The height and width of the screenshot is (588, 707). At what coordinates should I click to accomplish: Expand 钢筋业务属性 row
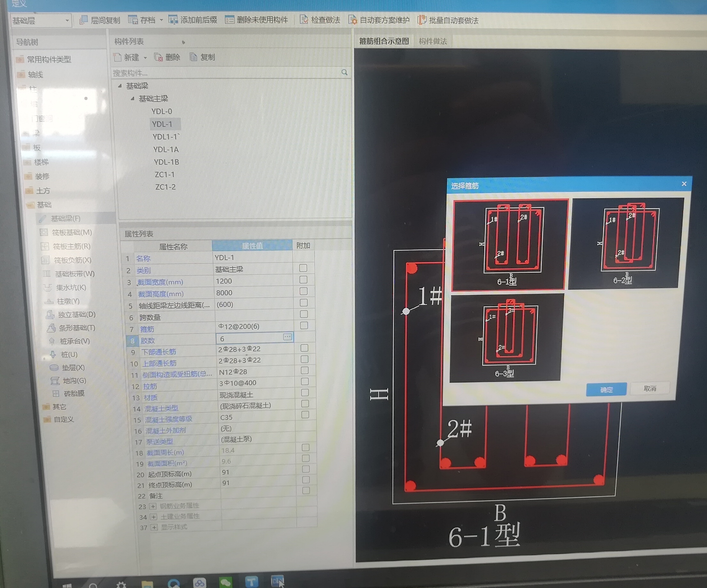point(153,506)
